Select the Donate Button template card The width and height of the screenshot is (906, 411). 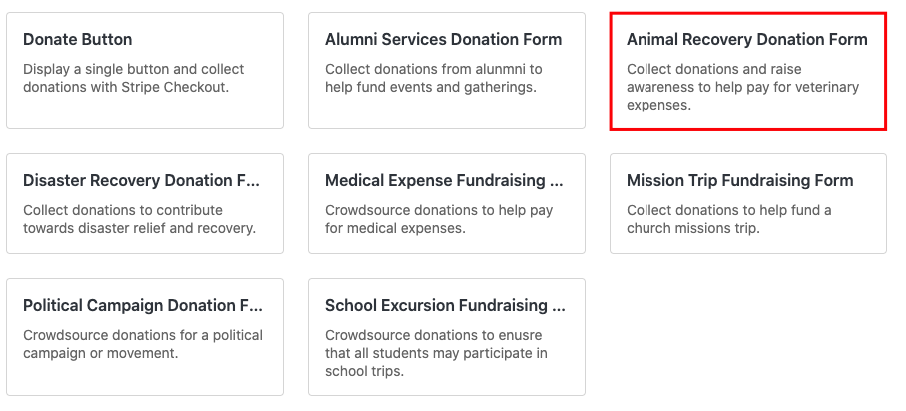(x=145, y=70)
